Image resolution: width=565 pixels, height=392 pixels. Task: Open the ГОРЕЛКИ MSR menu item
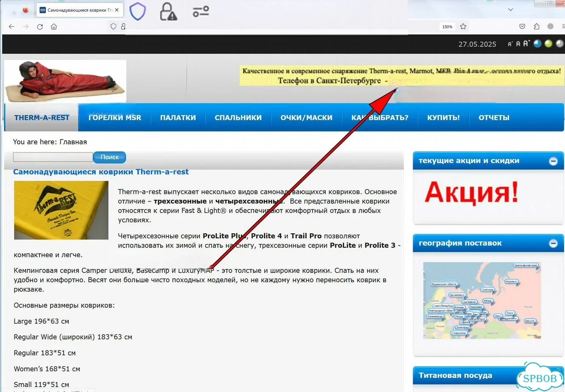click(115, 118)
